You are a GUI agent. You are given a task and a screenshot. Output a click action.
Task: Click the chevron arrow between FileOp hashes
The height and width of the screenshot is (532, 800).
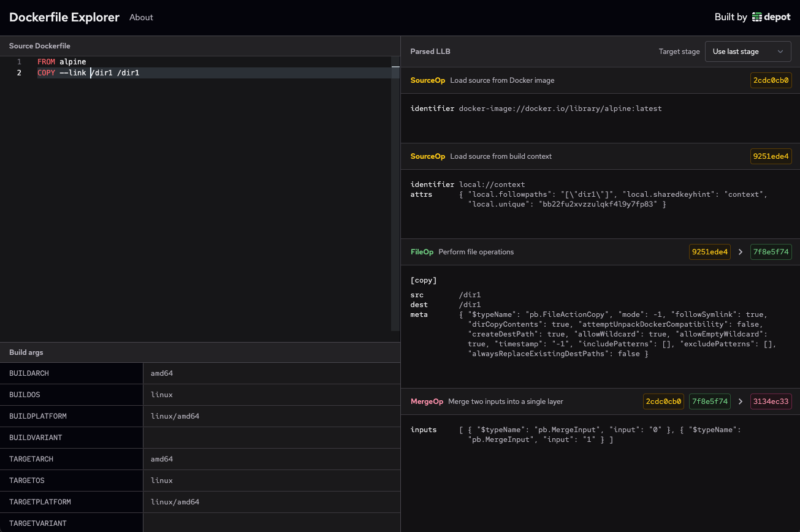pos(741,251)
